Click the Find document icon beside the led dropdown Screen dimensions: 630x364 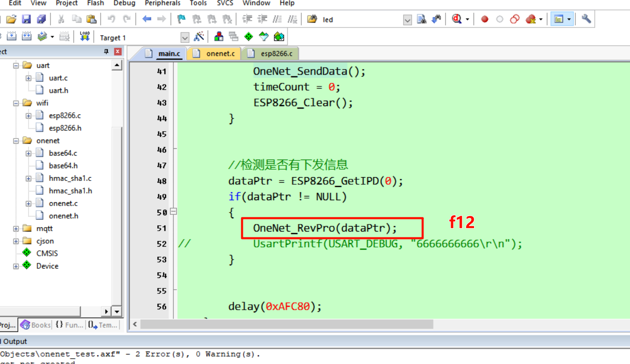(421, 19)
